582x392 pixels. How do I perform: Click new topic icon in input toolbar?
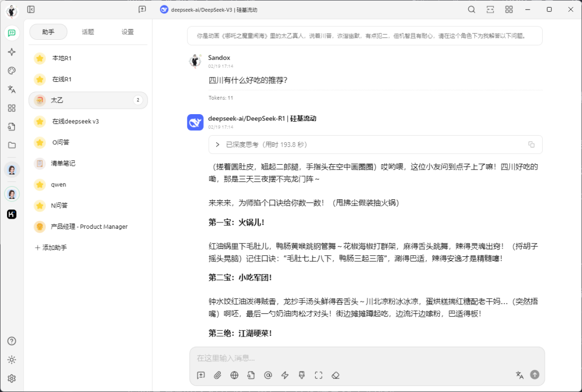[201, 375]
